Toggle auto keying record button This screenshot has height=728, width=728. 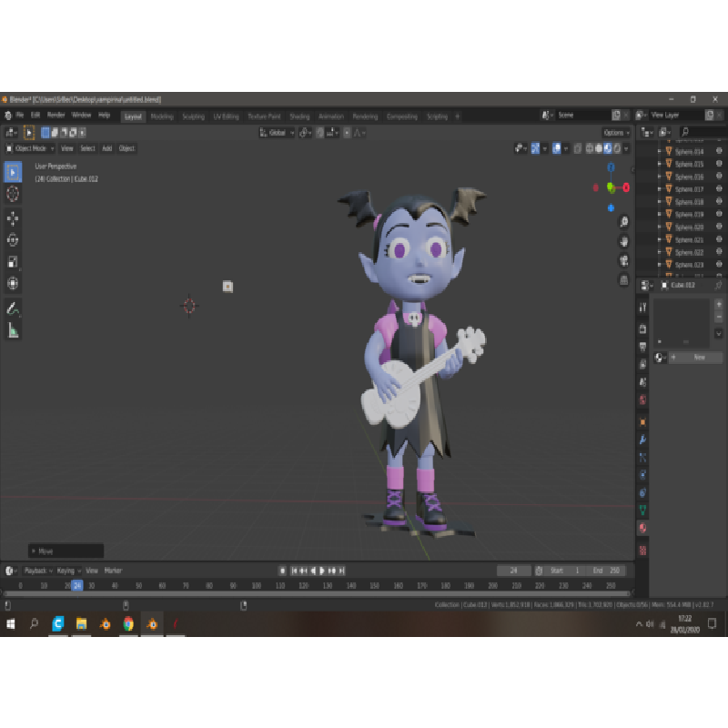pos(282,571)
